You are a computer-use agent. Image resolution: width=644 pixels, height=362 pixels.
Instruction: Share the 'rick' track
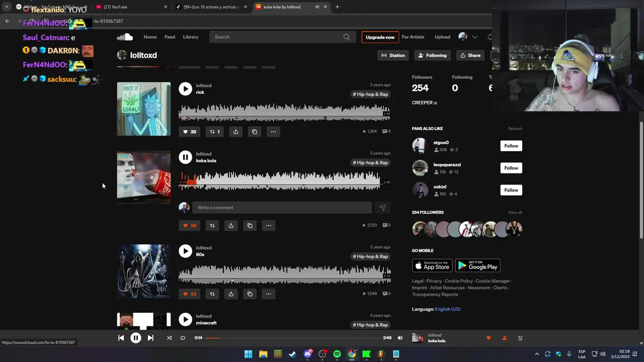coord(235,132)
